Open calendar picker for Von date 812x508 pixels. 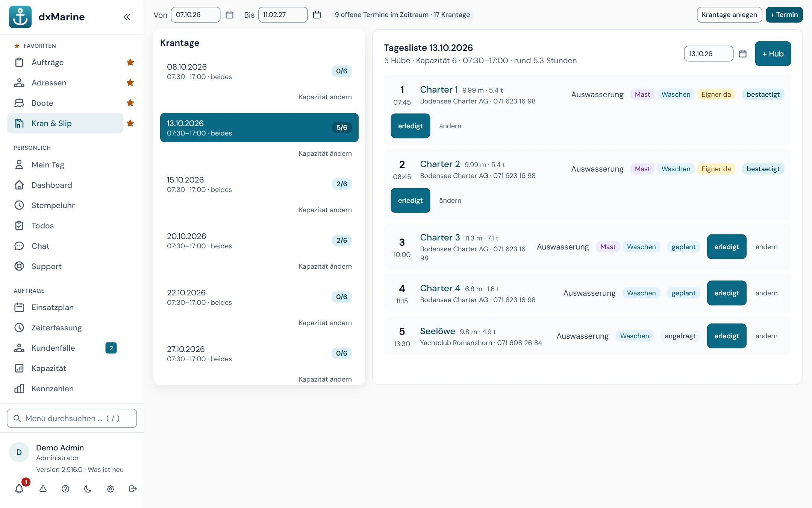[229, 15]
